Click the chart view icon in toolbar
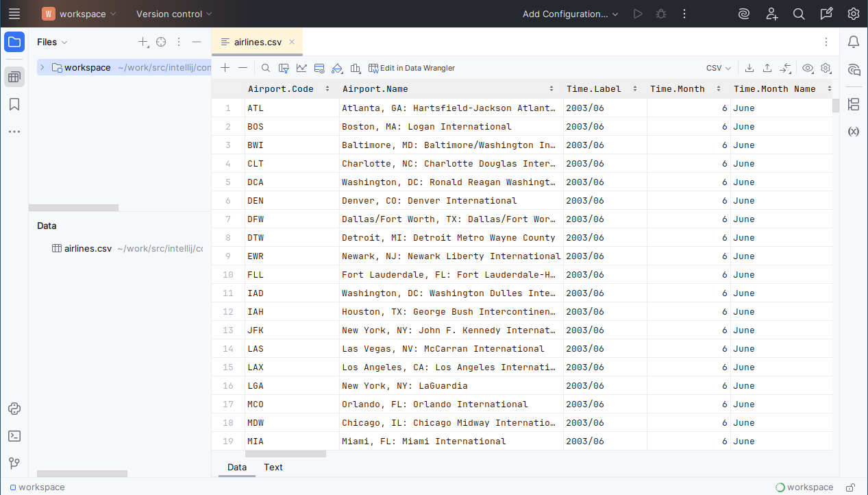 click(301, 68)
